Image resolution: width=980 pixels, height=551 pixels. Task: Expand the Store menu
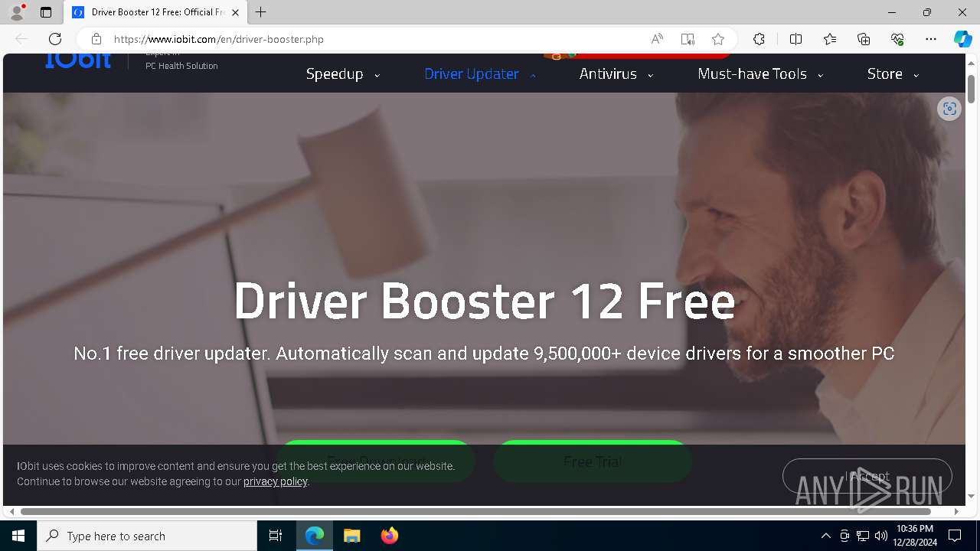[893, 74]
